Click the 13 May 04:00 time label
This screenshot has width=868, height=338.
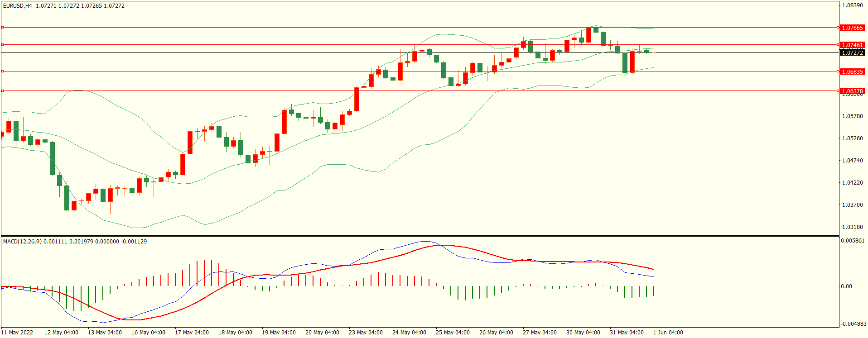click(105, 333)
